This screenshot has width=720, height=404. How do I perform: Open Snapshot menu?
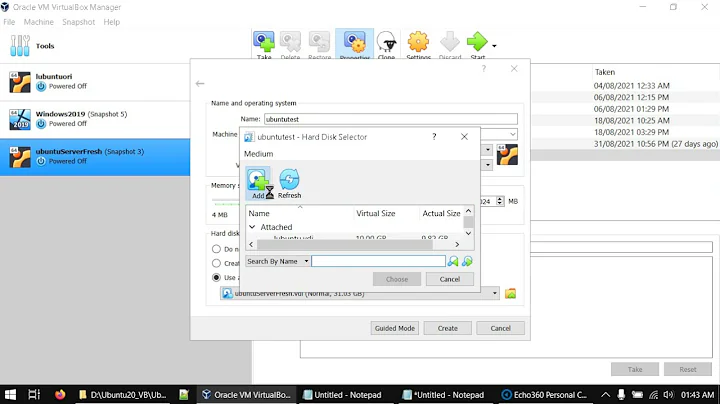click(x=79, y=22)
